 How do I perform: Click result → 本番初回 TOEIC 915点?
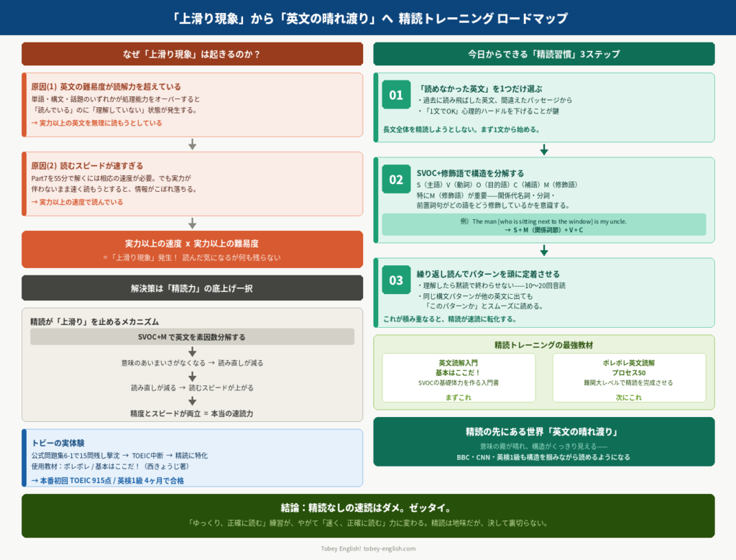tap(71, 481)
